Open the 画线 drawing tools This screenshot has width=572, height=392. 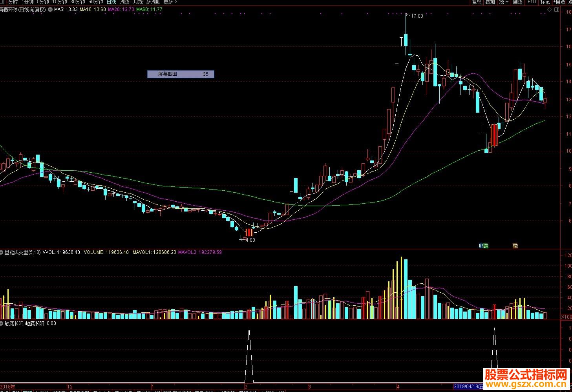point(517,2)
